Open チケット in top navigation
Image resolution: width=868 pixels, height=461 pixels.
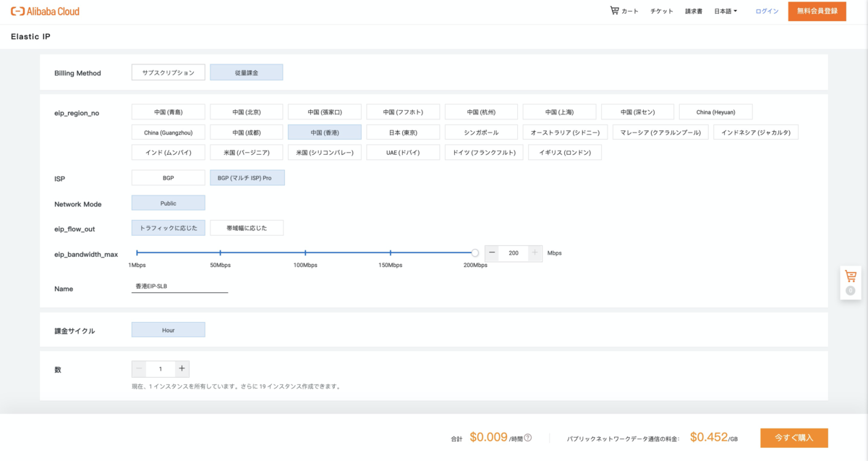tap(662, 12)
